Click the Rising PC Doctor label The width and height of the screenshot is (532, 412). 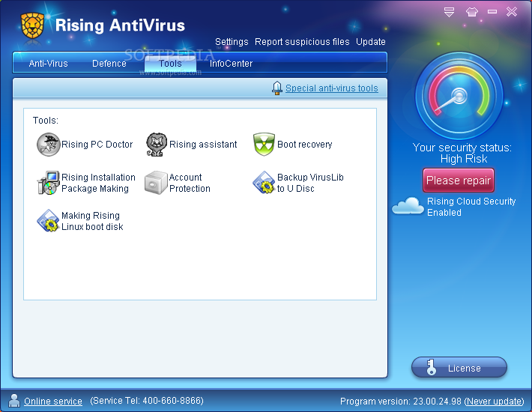point(97,145)
